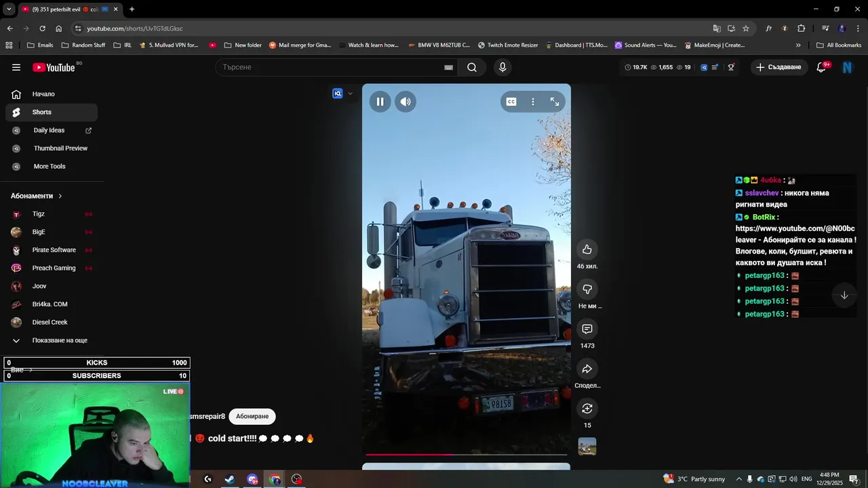The image size is (868, 488).
Task: Open Thumbnail Preview in the sidebar
Action: pyautogui.click(x=52, y=148)
